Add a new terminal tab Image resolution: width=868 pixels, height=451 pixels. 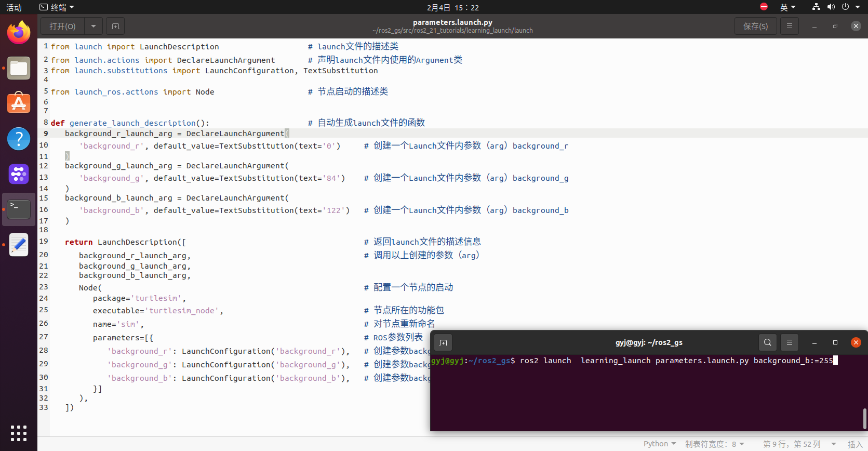tap(443, 342)
